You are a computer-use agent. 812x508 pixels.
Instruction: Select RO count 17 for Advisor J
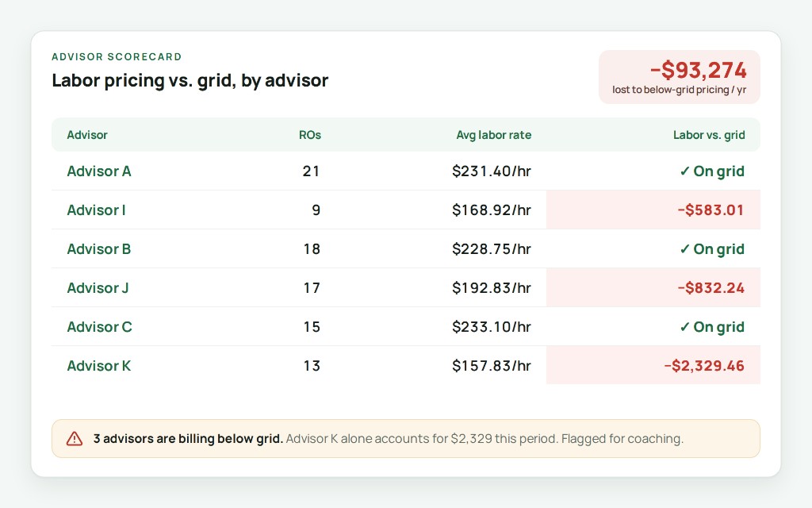312,287
